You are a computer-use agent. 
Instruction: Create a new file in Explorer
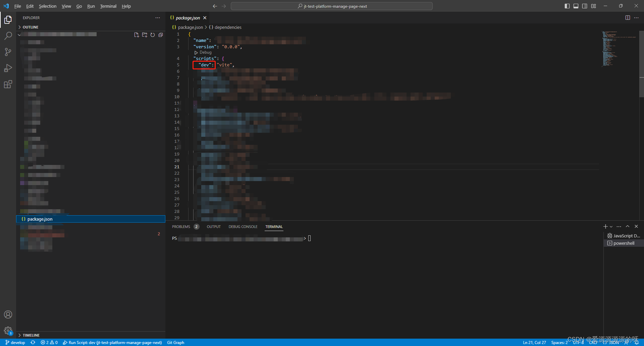click(x=137, y=35)
